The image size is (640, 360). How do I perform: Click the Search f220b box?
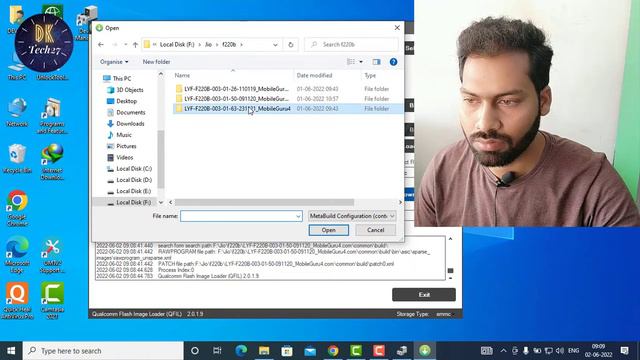click(x=351, y=44)
